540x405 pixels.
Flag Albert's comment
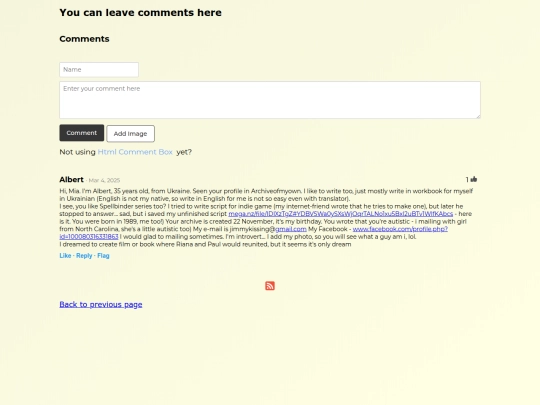click(x=103, y=256)
